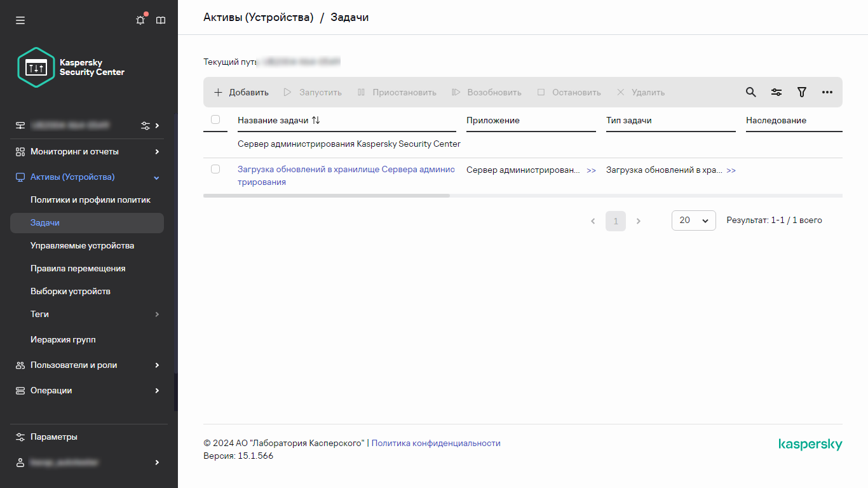The height and width of the screenshot is (488, 868).
Task: Open the hamburger menu icon
Action: point(20,20)
